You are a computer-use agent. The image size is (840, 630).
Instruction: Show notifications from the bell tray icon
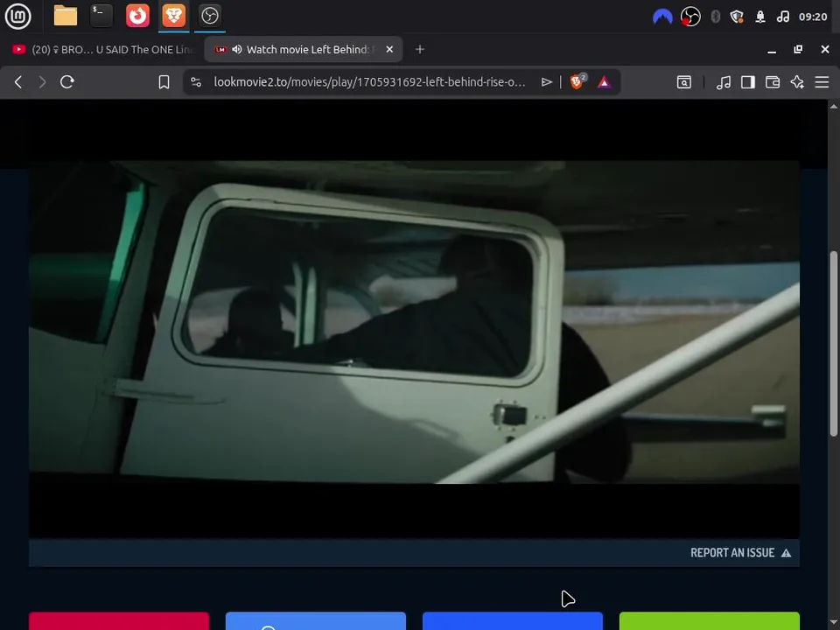[x=760, y=17]
